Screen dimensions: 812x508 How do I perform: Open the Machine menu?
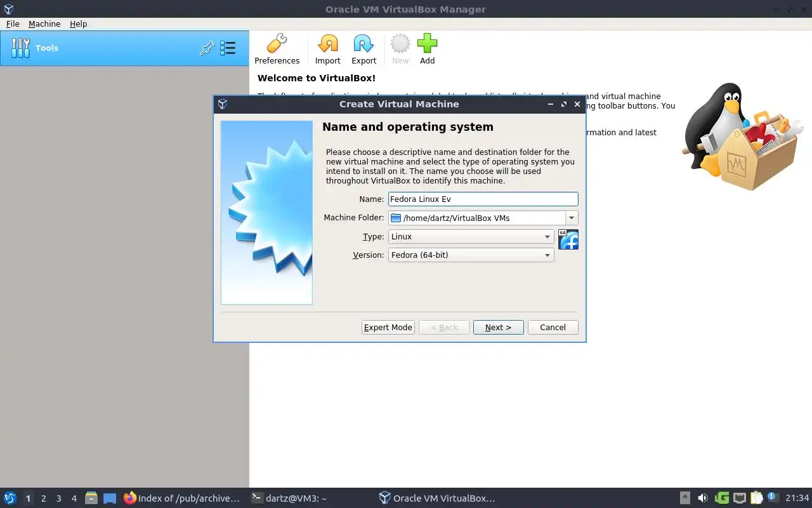[x=44, y=23]
